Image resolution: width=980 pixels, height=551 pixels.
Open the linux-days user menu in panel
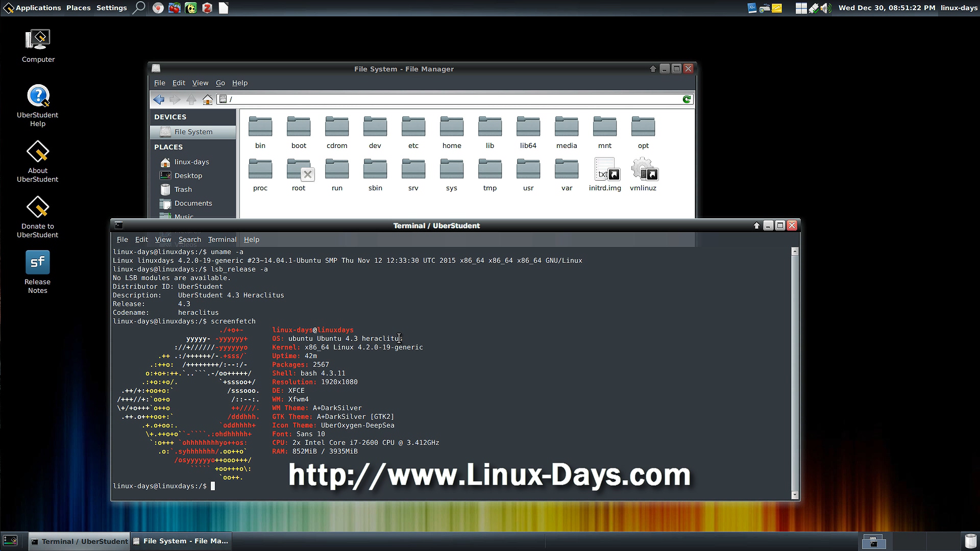959,8
